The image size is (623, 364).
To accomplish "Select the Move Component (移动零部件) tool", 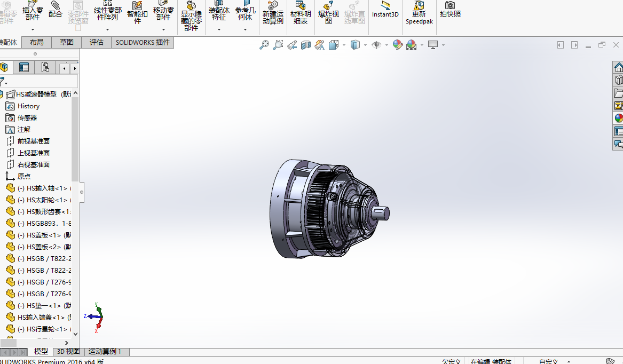I will (163, 11).
